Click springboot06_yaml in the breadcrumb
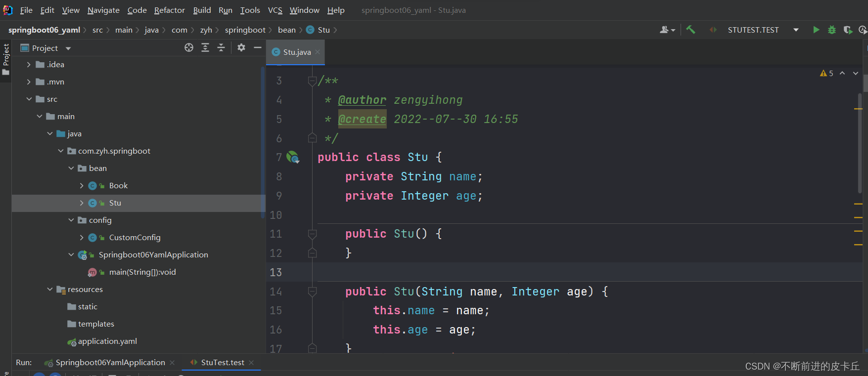The height and width of the screenshot is (376, 868). [x=44, y=30]
